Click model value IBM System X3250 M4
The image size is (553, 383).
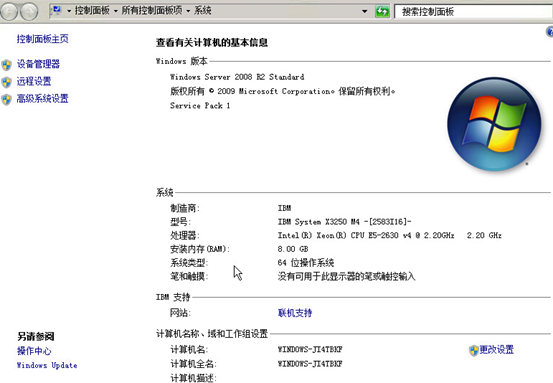click(345, 221)
